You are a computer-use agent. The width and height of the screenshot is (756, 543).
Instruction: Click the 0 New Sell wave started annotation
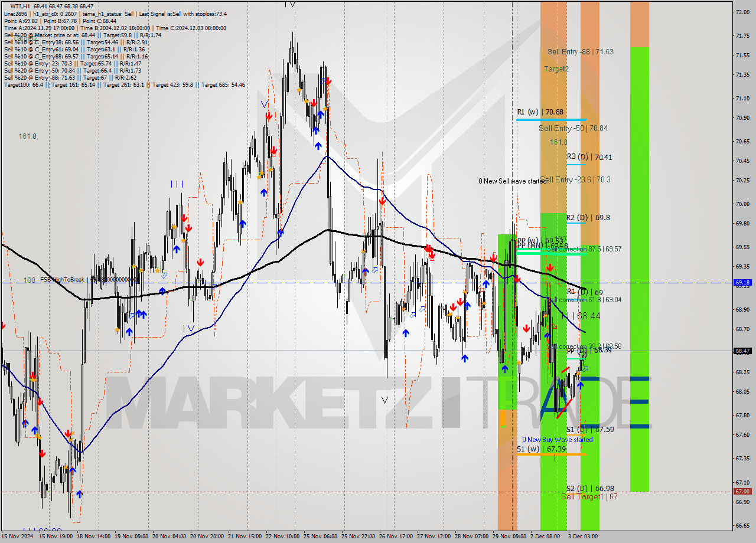pyautogui.click(x=513, y=181)
